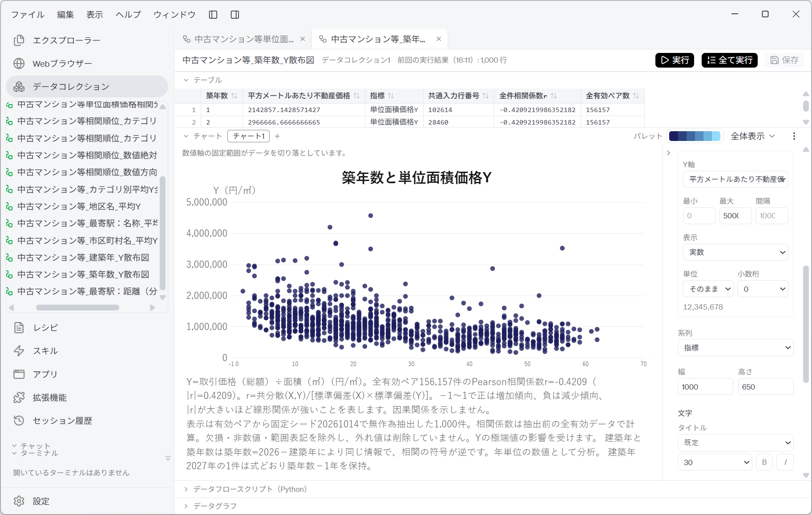The image size is (812, 515).
Task: Open the 編集 menu
Action: click(x=65, y=15)
